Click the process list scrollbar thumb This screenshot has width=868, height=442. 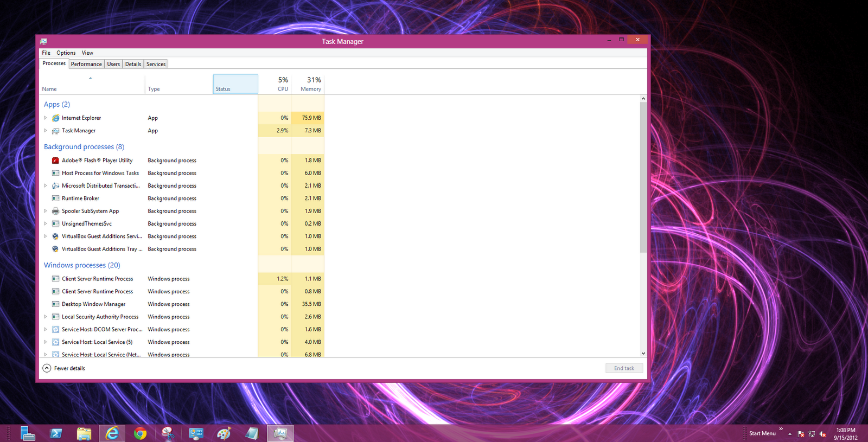pos(643,177)
